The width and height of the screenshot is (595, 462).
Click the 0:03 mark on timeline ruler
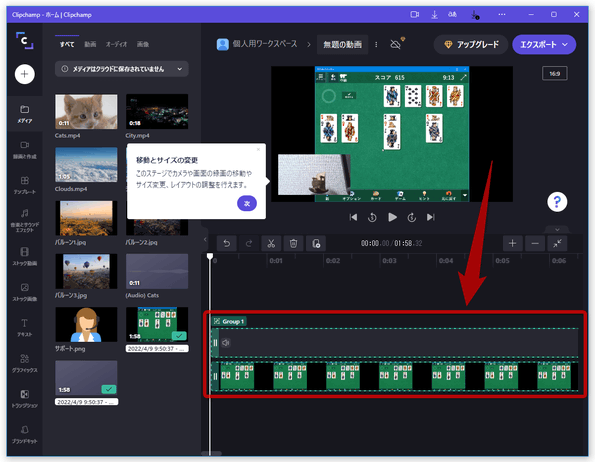[x=389, y=261]
